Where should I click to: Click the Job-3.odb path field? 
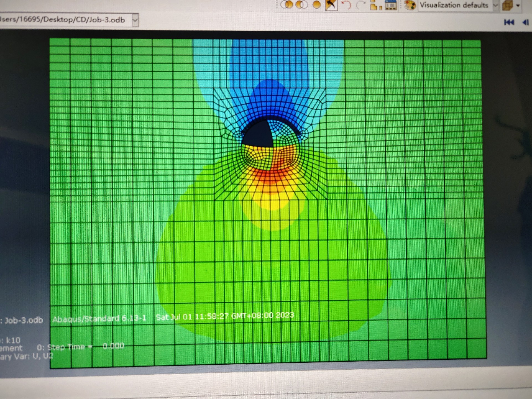[64, 20]
